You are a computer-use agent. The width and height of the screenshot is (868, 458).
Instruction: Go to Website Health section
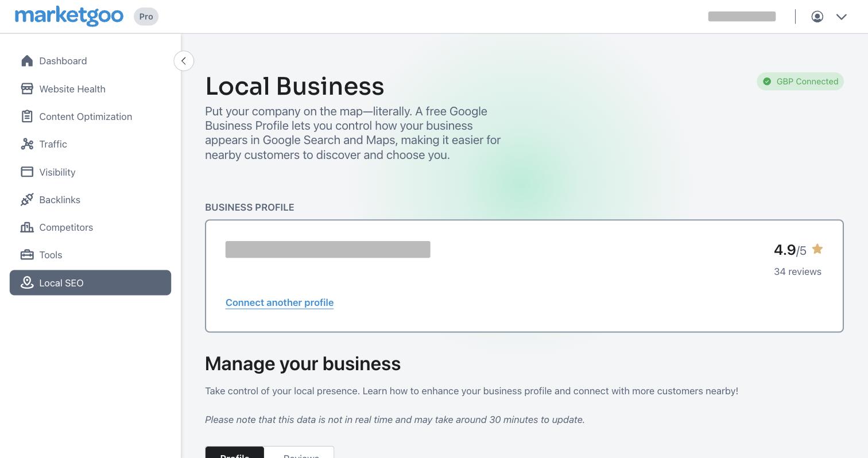pos(90,89)
